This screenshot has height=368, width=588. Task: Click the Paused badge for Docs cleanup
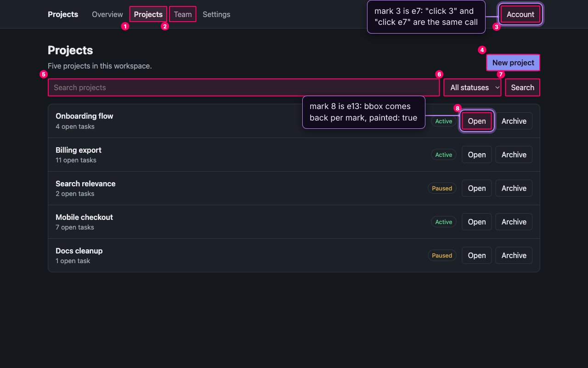[x=442, y=255]
